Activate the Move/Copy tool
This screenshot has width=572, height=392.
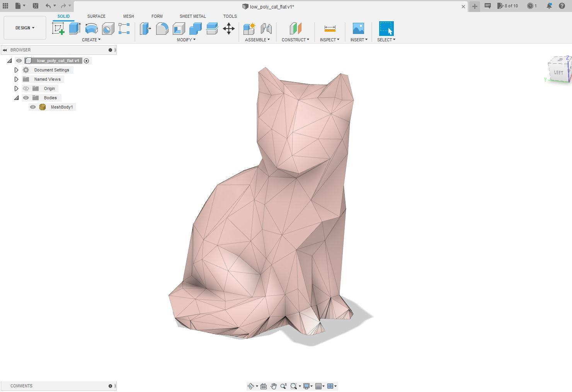click(228, 29)
